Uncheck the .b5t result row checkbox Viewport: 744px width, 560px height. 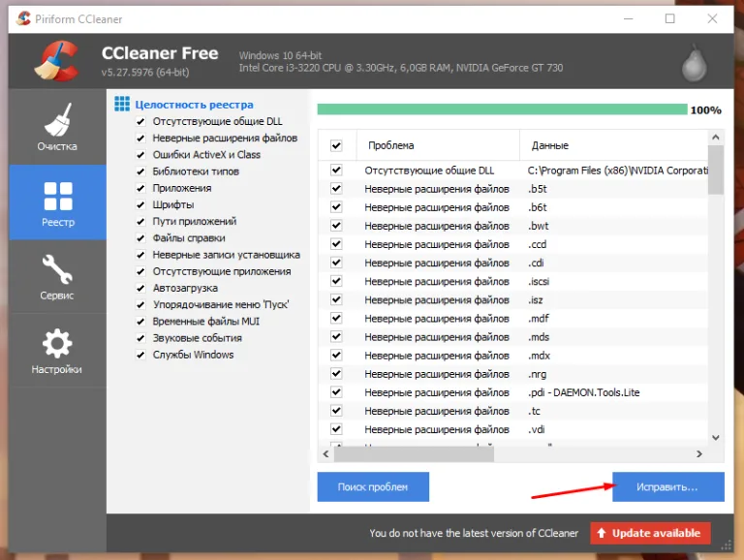point(336,188)
